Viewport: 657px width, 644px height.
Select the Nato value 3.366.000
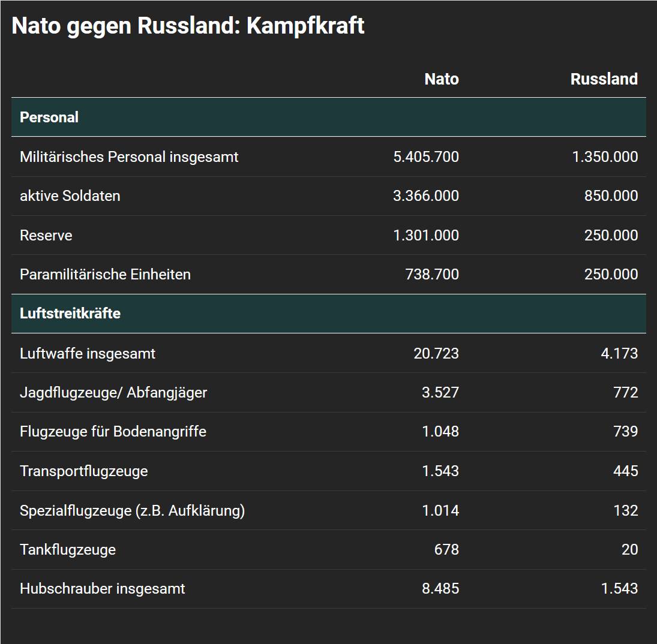point(426,196)
